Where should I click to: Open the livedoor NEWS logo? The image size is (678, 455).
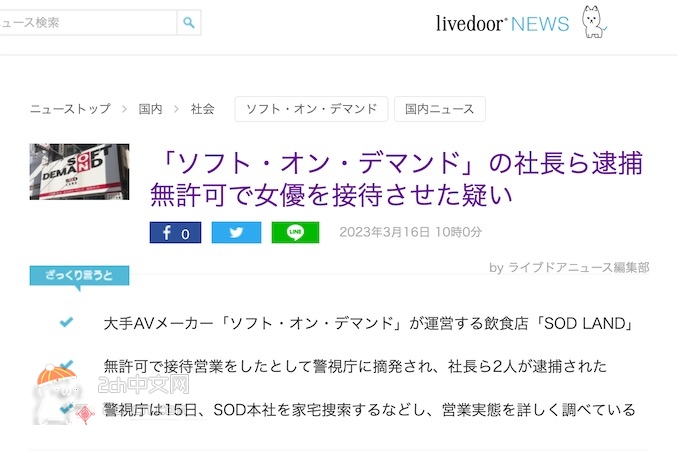(502, 24)
